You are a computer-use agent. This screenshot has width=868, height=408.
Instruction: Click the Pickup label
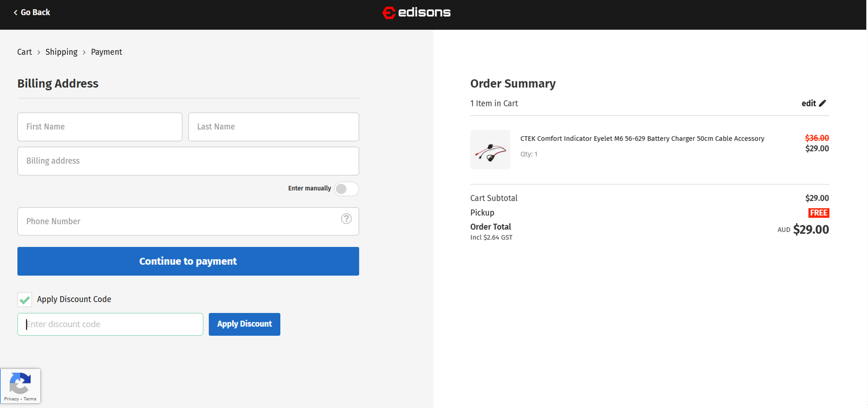click(482, 213)
